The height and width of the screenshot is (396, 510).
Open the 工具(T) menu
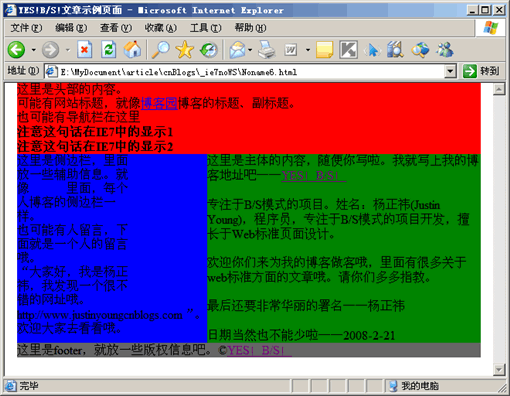[205, 28]
